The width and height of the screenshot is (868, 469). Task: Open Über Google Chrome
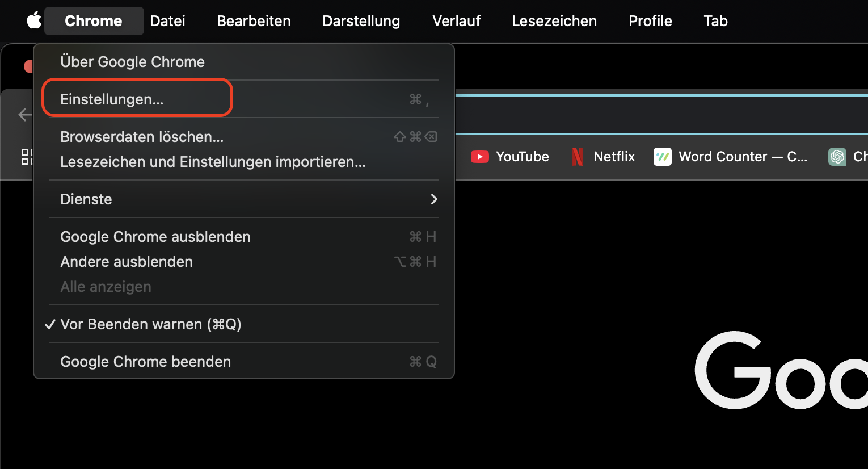click(132, 61)
